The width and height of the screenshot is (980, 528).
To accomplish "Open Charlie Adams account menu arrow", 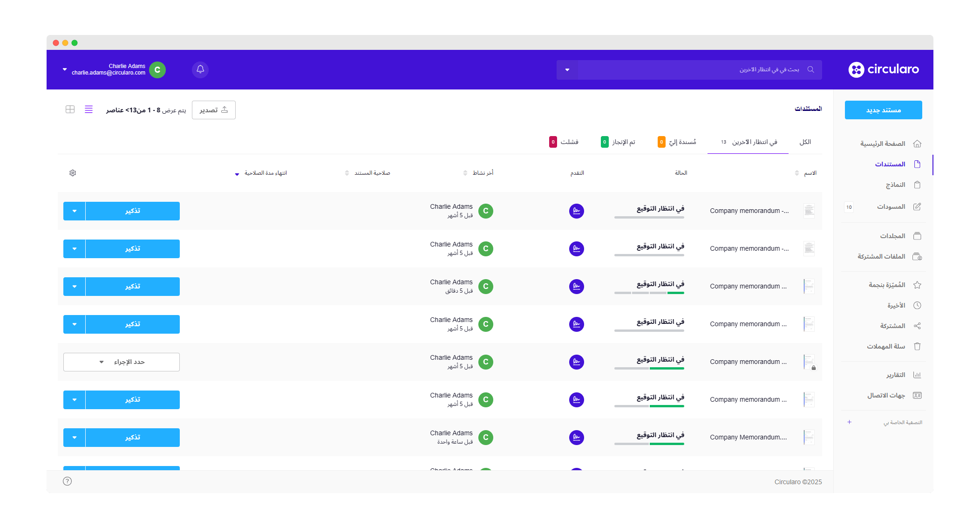I will (65, 69).
